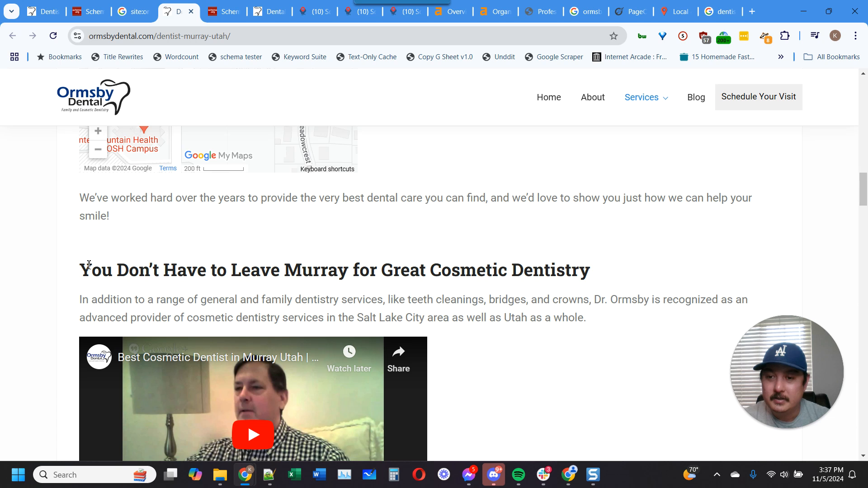Open the Ormsby Dental channel avatar on video
This screenshot has height=488, width=868.
(99, 357)
